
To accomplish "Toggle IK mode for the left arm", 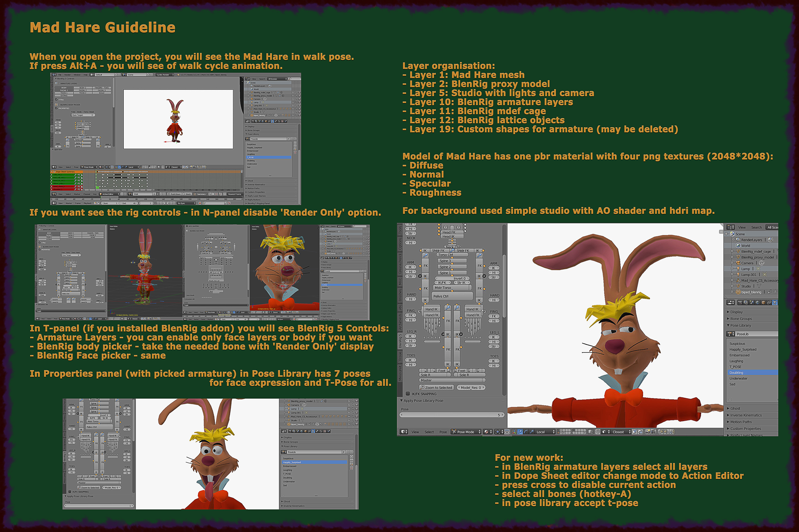I will click(x=494, y=267).
